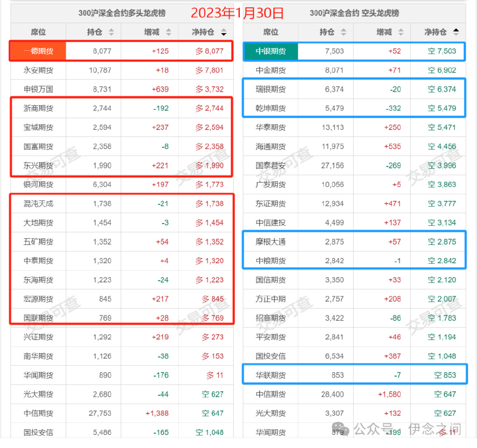Click 申银万国 change value +639
The height and width of the screenshot is (448, 477).
click(160, 89)
